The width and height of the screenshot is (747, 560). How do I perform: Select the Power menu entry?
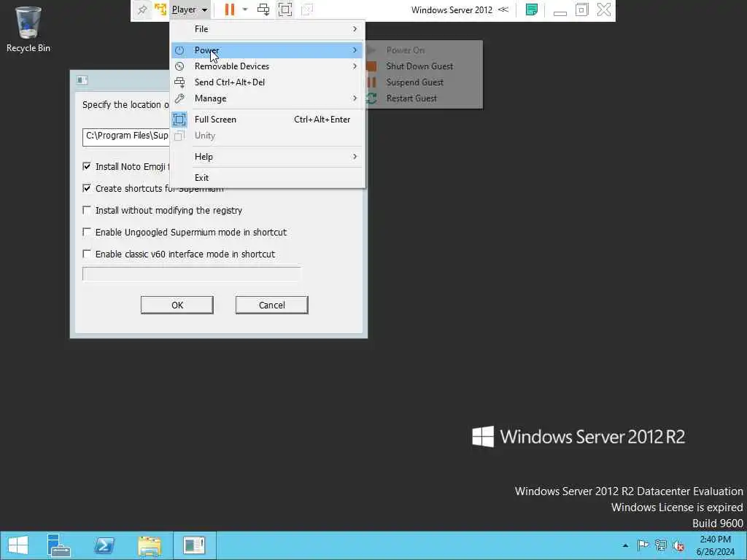coord(267,50)
